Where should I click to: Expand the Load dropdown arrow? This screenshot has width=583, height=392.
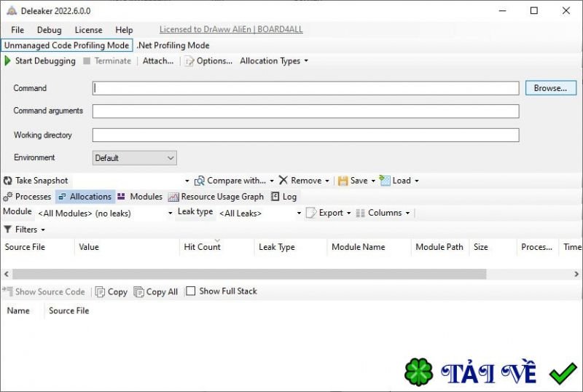pos(417,181)
